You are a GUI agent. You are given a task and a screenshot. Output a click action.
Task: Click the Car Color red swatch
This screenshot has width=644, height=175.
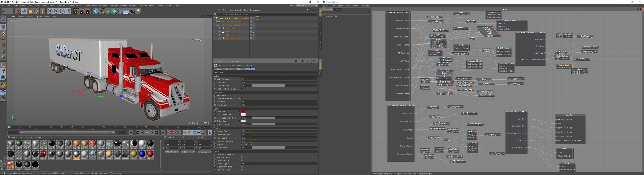point(243,112)
